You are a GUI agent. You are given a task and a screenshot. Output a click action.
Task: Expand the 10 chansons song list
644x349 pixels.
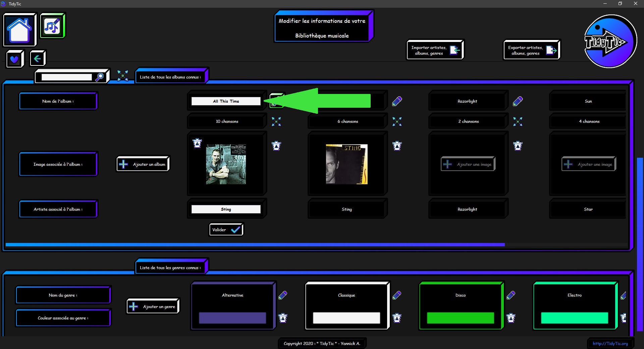point(276,121)
